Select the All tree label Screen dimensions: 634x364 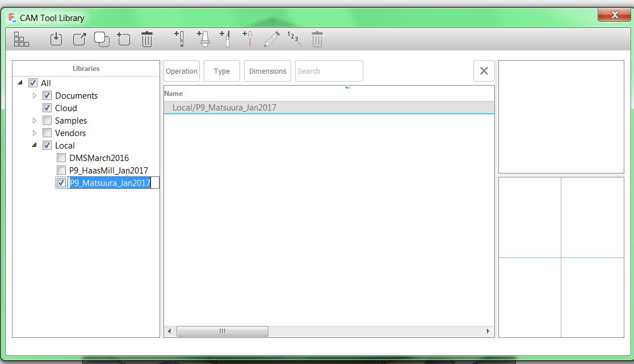tap(45, 83)
